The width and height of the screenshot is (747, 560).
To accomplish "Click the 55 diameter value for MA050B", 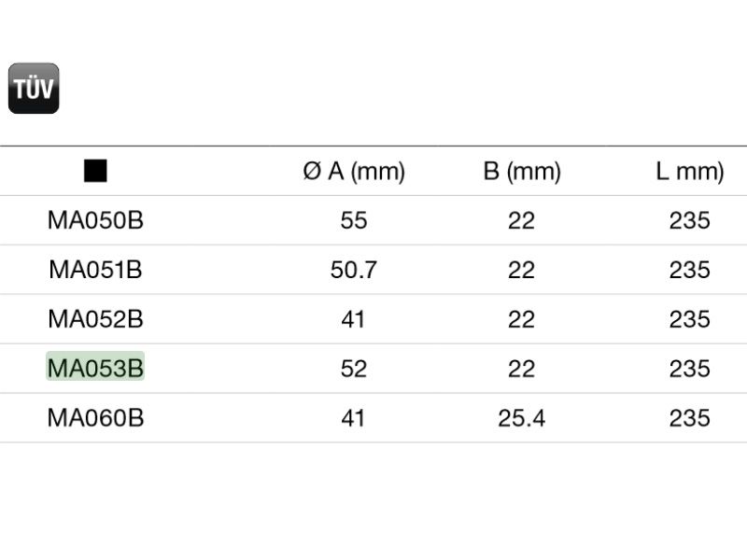I will [354, 220].
